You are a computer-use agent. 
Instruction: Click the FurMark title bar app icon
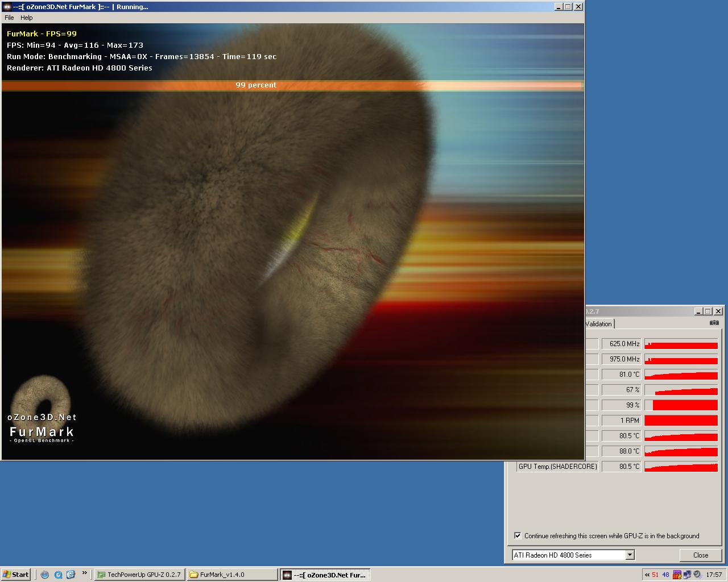pyautogui.click(x=7, y=7)
